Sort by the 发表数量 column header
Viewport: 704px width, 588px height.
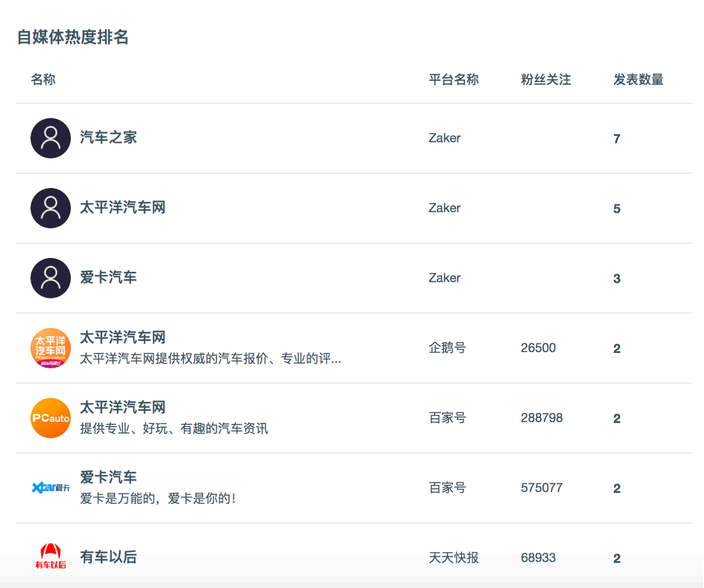coord(638,80)
